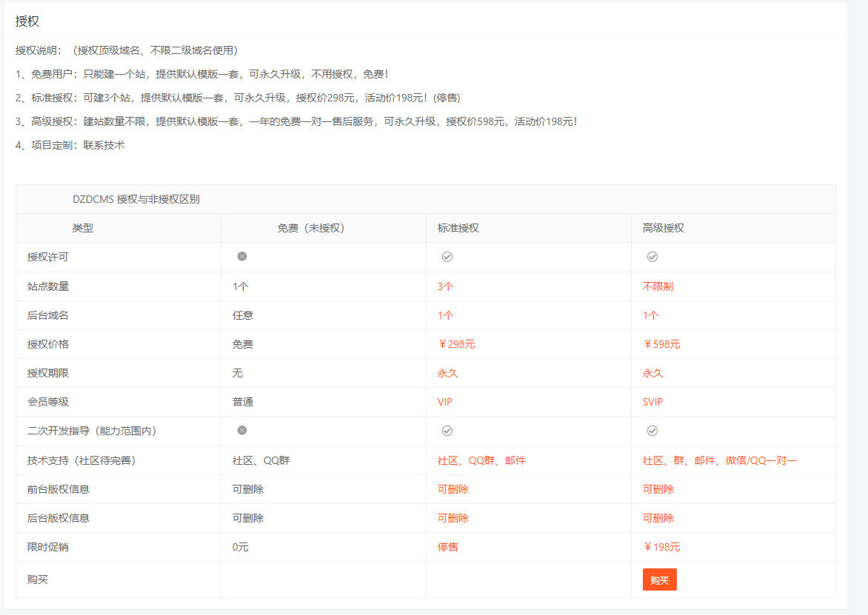Click the 会员等级 row label
This screenshot has width=868, height=615.
(x=48, y=402)
